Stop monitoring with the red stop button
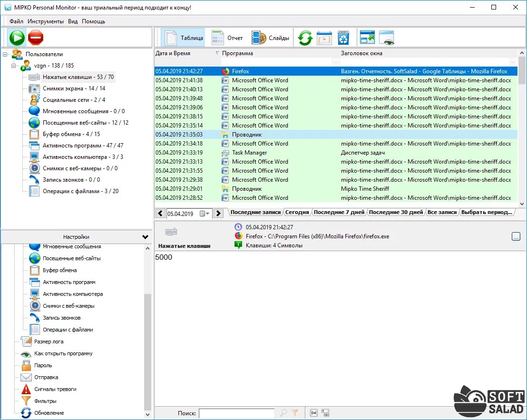Image resolution: width=527 pixels, height=420 pixels. [x=36, y=38]
